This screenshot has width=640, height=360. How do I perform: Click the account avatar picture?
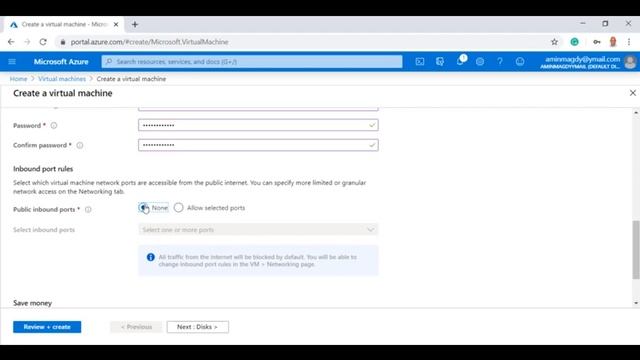click(x=630, y=62)
